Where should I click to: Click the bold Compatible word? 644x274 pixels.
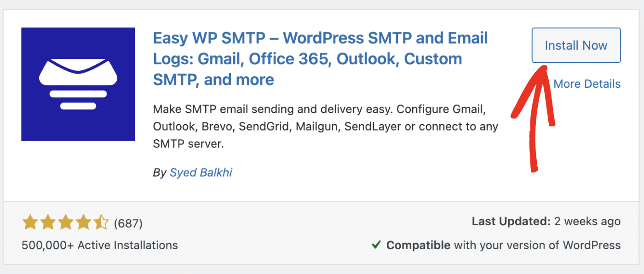tap(418, 245)
